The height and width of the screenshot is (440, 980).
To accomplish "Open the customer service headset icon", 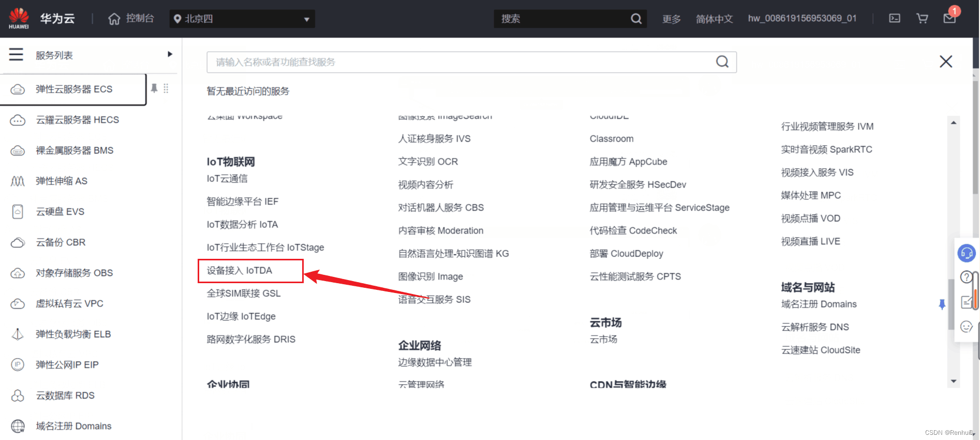I will (x=967, y=253).
